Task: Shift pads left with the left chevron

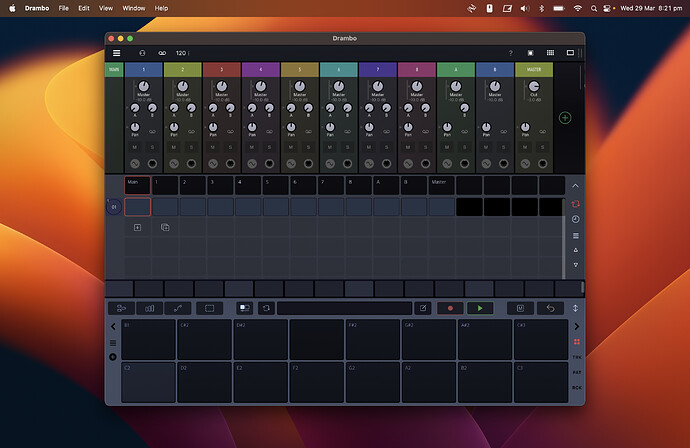Action: point(113,327)
